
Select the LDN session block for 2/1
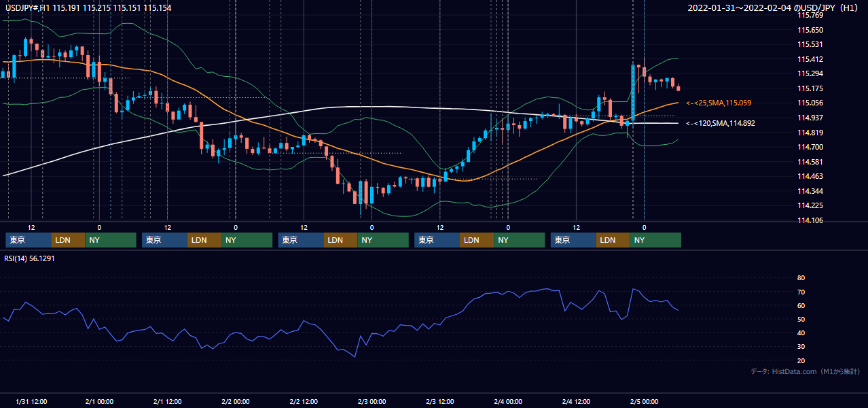[x=205, y=240]
